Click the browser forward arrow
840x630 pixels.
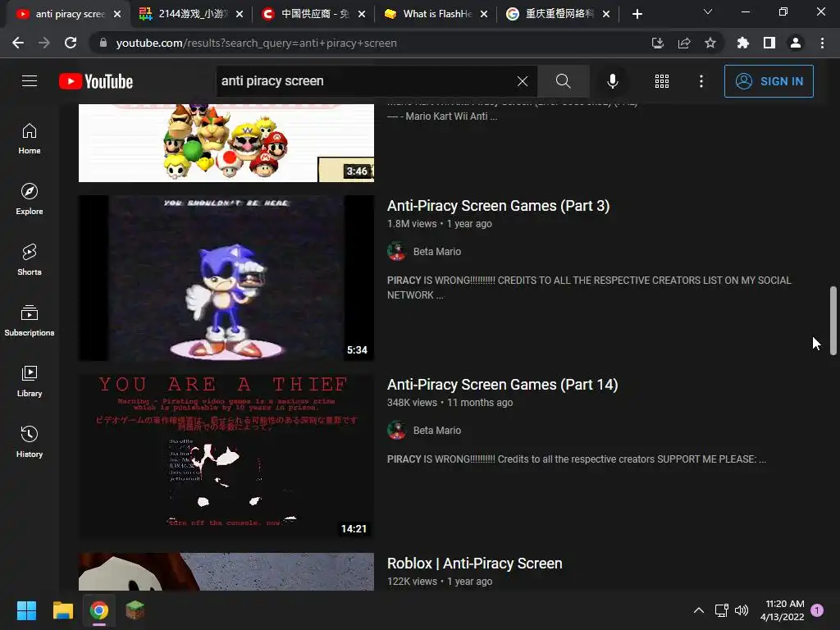click(44, 43)
